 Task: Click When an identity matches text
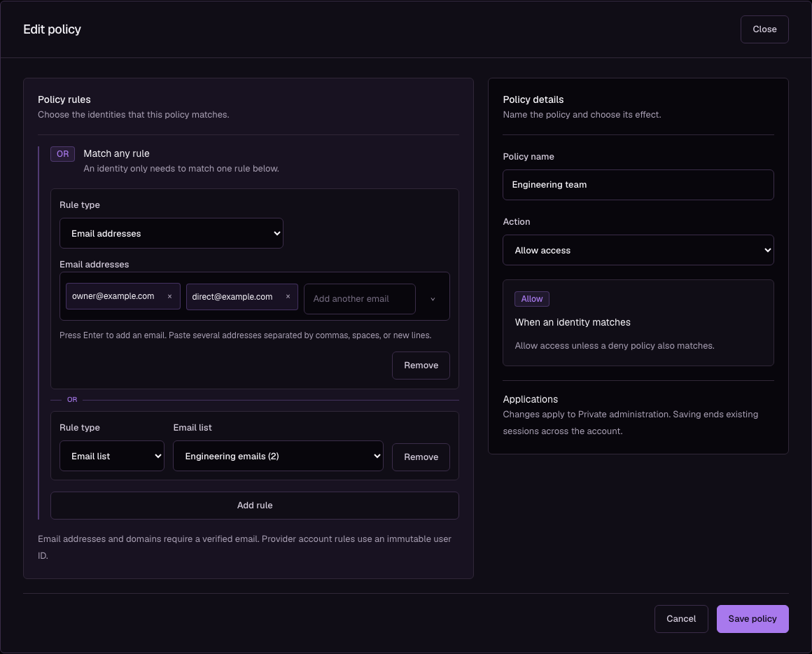[573, 323]
